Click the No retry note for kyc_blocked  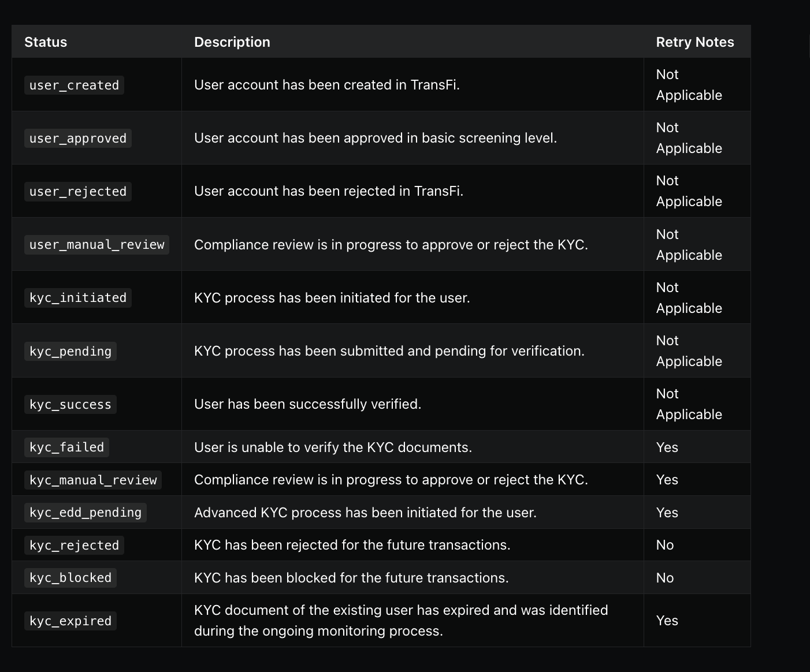pos(665,578)
